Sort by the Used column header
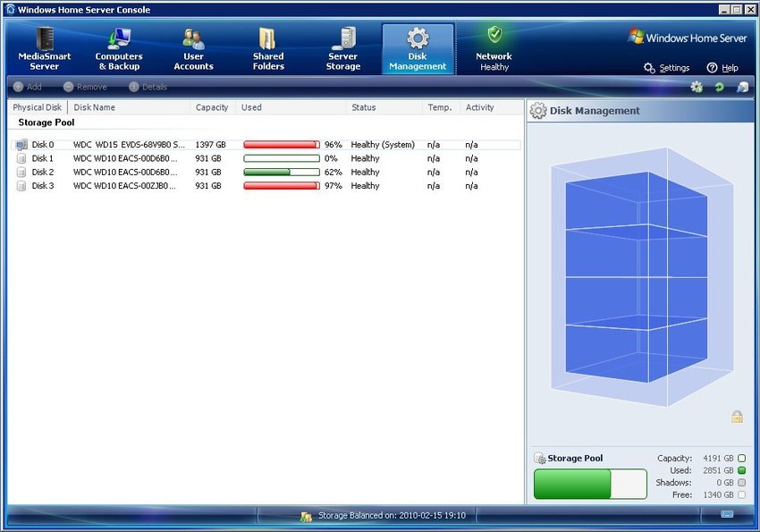This screenshot has height=532, width=760. pyautogui.click(x=291, y=107)
